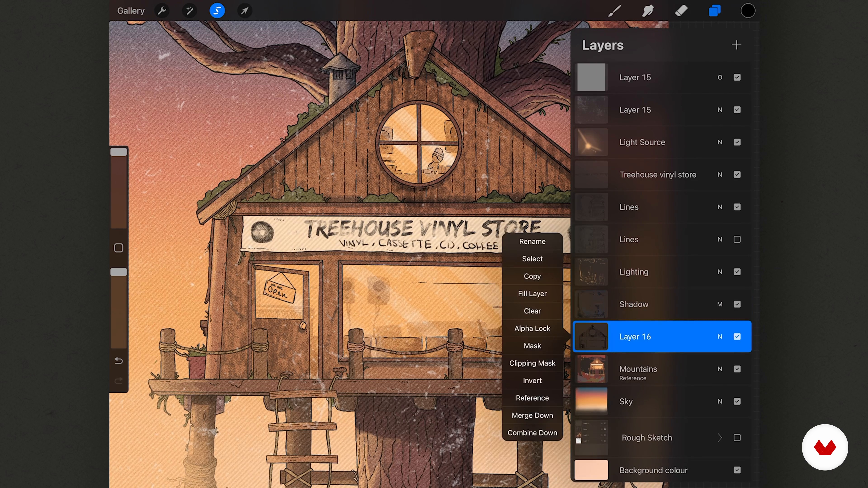
Task: Toggle visibility of Layer 16
Action: click(x=737, y=336)
